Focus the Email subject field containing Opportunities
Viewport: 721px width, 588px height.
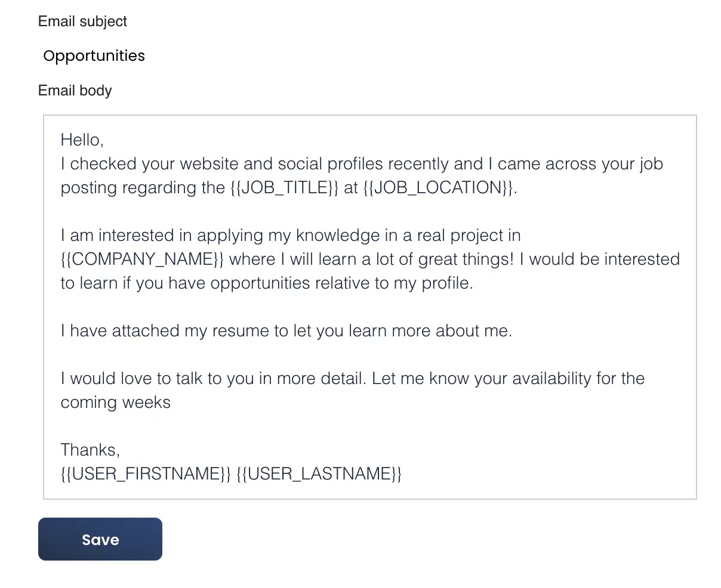coord(94,56)
